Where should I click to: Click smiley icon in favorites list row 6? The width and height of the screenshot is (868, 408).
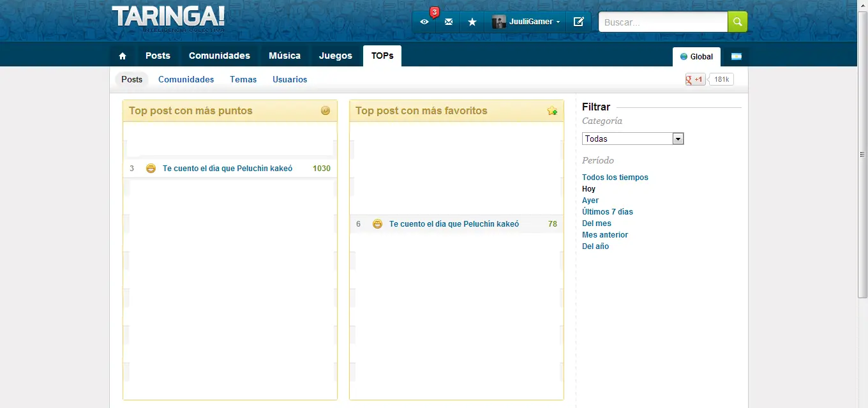click(x=377, y=224)
